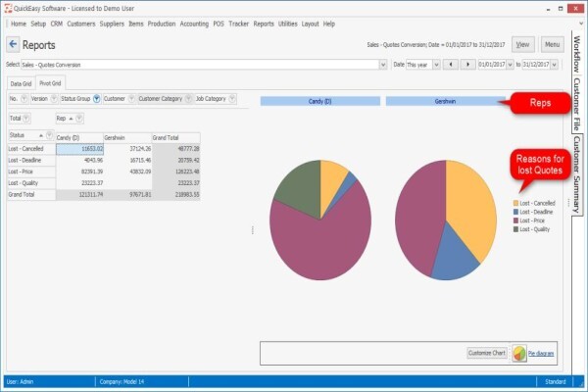Open the This year date range dropdown
The image size is (588, 392).
[436, 65]
